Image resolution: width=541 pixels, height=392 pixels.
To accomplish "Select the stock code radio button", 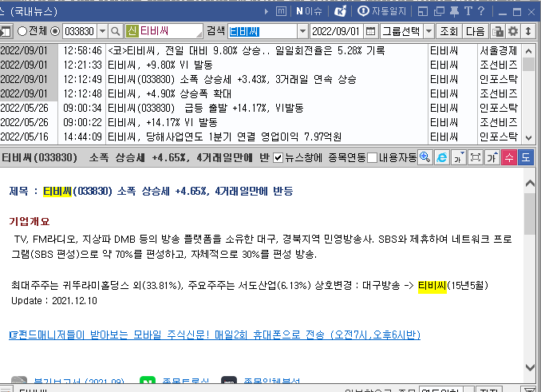I will 55,31.
